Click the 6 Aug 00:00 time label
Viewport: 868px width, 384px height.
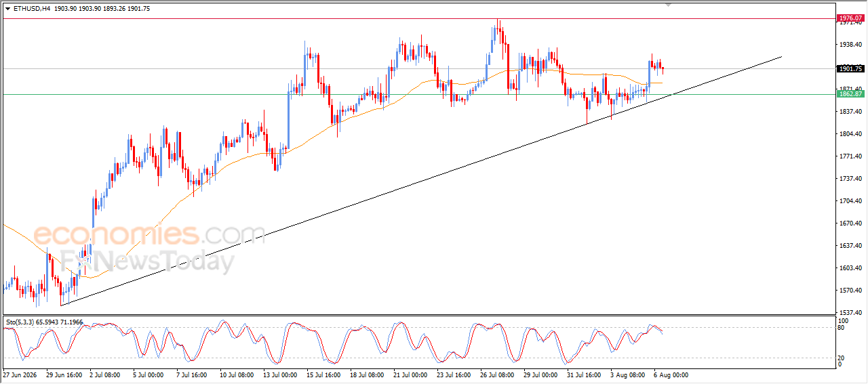[672, 374]
